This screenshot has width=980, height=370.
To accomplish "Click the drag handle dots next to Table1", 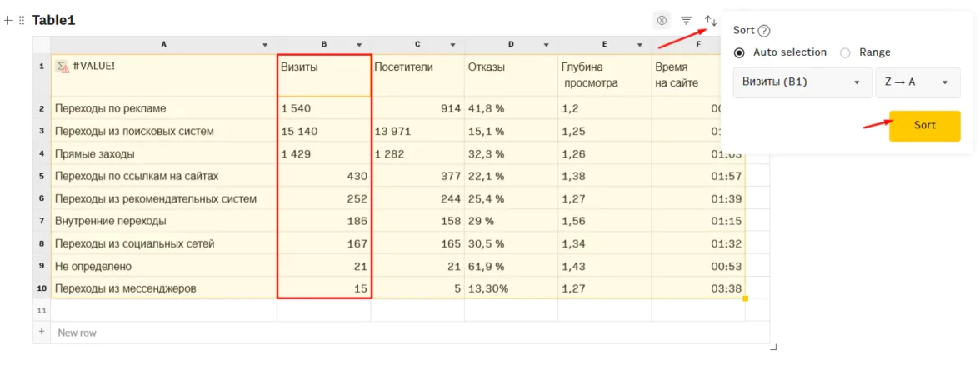I will 22,20.
